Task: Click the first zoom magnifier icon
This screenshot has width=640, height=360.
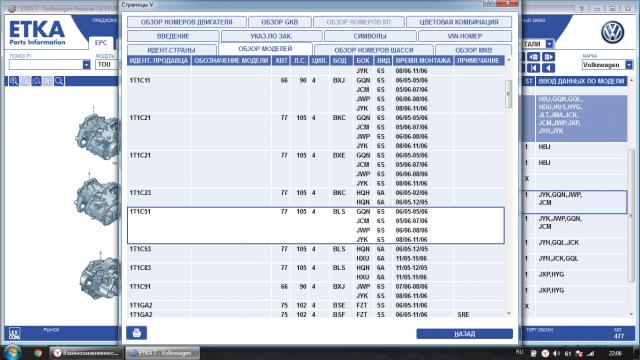Action: pos(14,81)
